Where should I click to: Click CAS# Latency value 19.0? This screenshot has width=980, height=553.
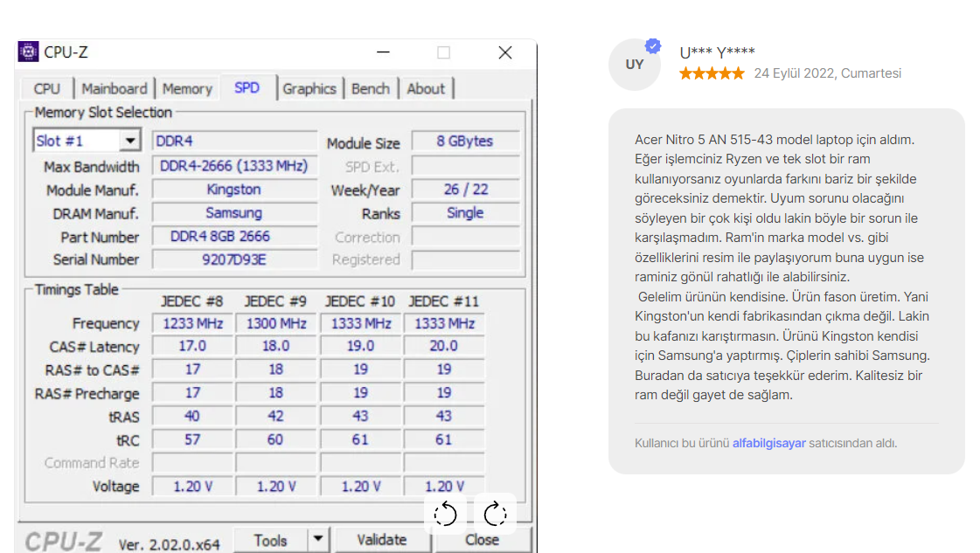(361, 346)
